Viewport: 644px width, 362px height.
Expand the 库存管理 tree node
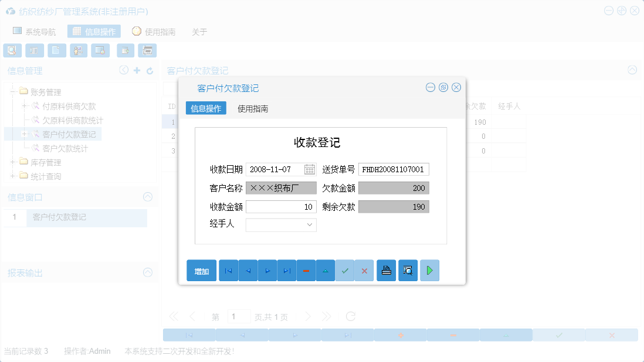click(12, 162)
